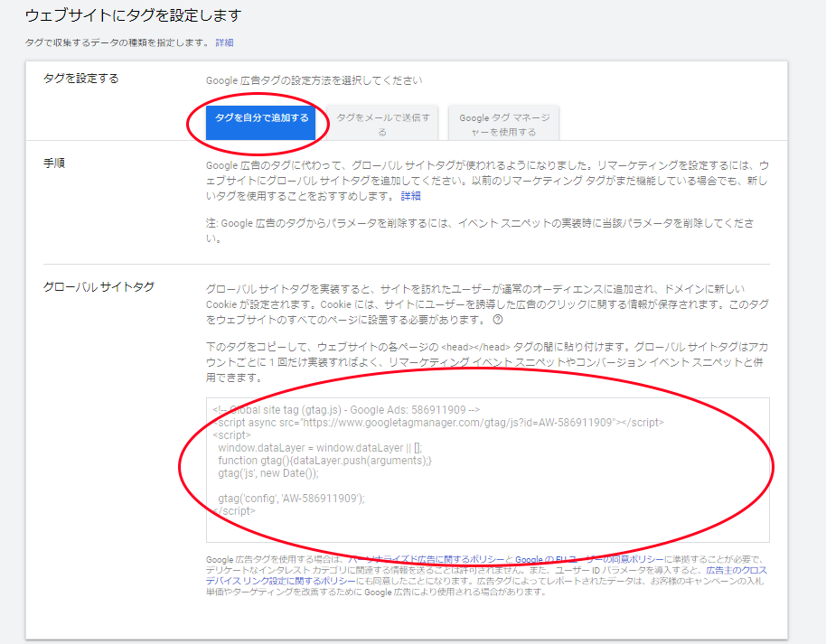Screen dimensions: 826x644
Task: Click inside the global site tag code box
Action: click(488, 470)
